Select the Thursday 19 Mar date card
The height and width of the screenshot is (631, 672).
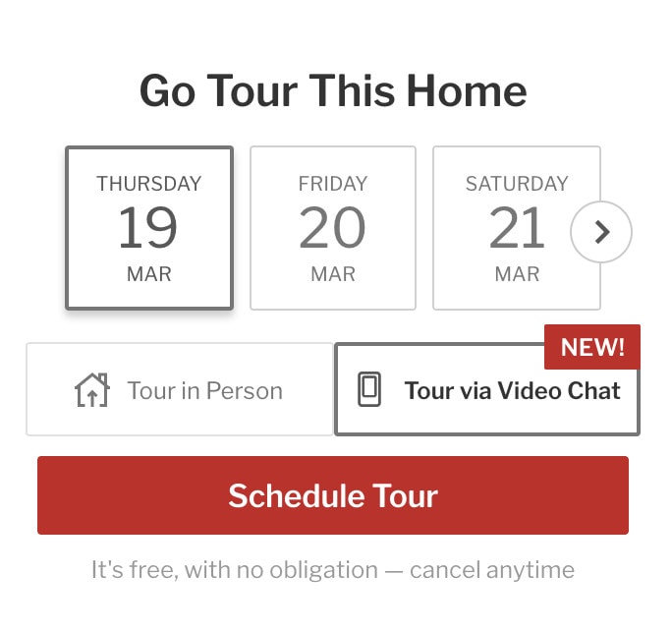pos(149,228)
